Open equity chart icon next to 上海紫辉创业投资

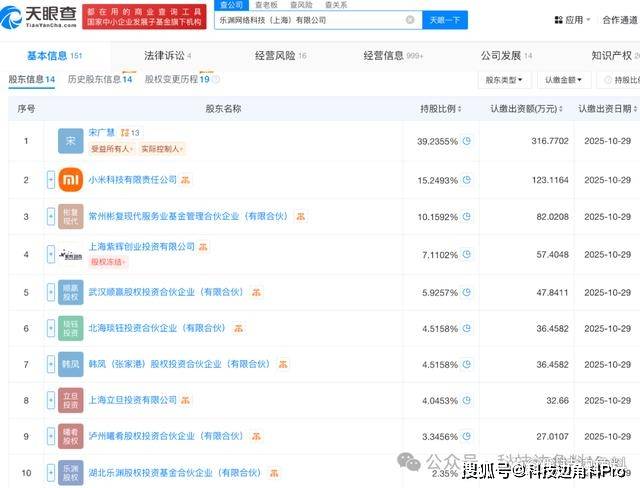pos(203,246)
